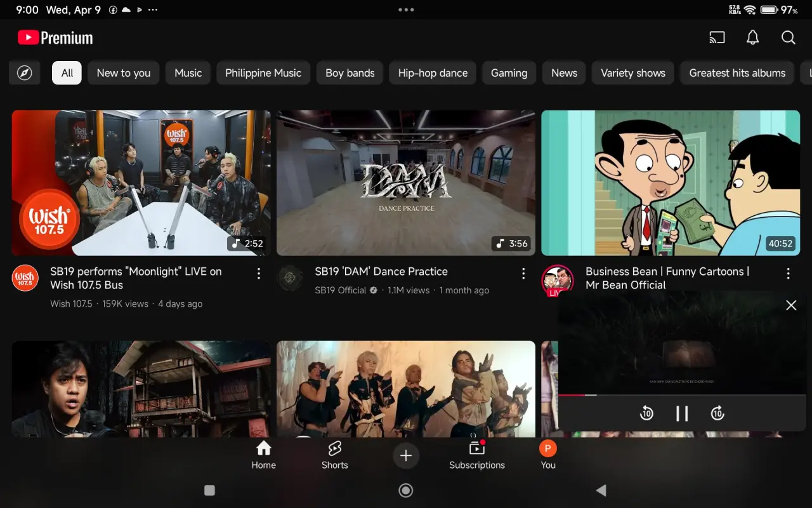Open the Explore compass chip

click(25, 73)
